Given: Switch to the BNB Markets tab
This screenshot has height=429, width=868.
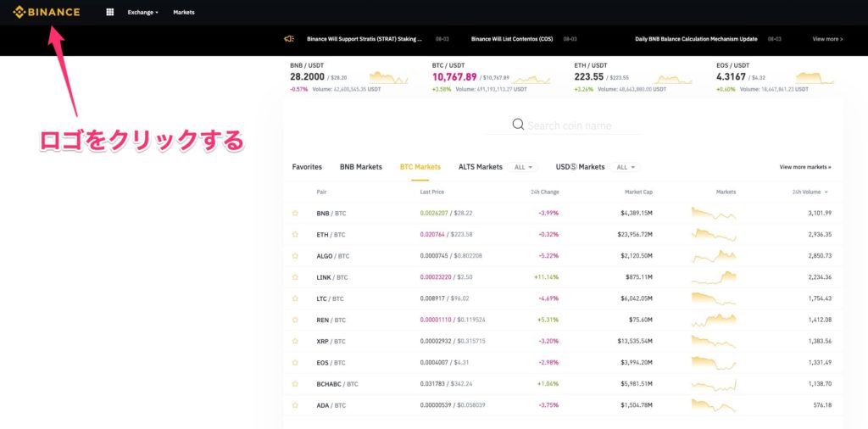Looking at the screenshot, I should (360, 167).
